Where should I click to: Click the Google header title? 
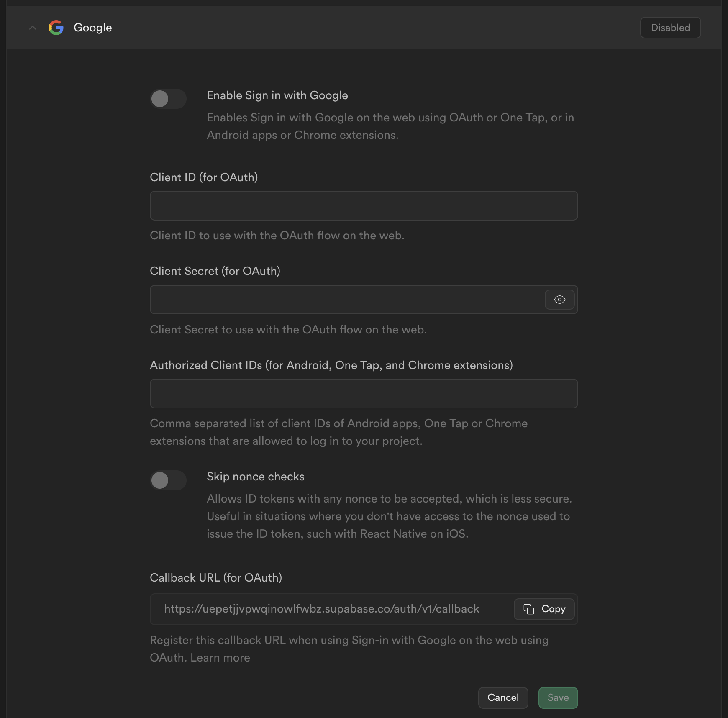(x=92, y=27)
